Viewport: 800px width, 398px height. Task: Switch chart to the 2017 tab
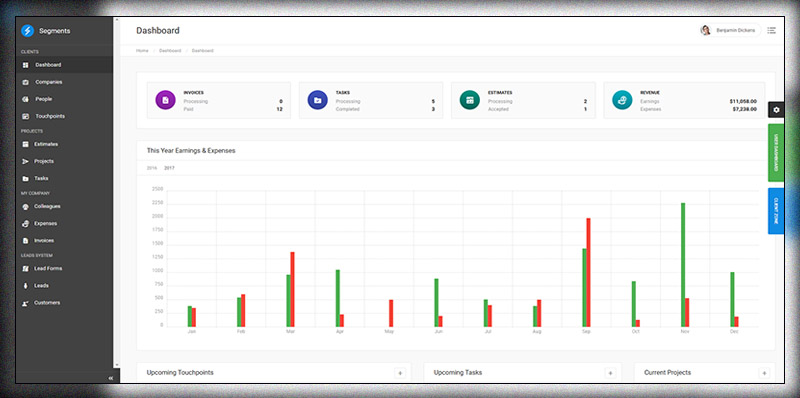pos(169,168)
